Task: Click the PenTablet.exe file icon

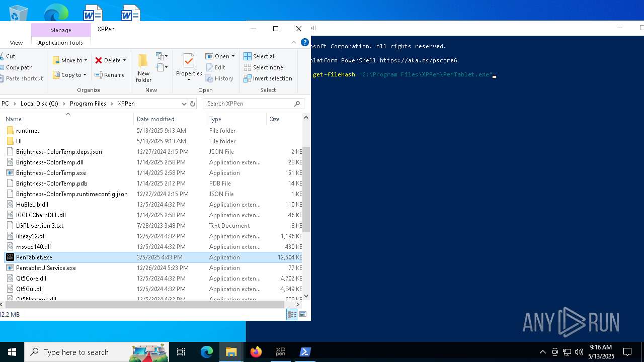Action: [x=10, y=257]
